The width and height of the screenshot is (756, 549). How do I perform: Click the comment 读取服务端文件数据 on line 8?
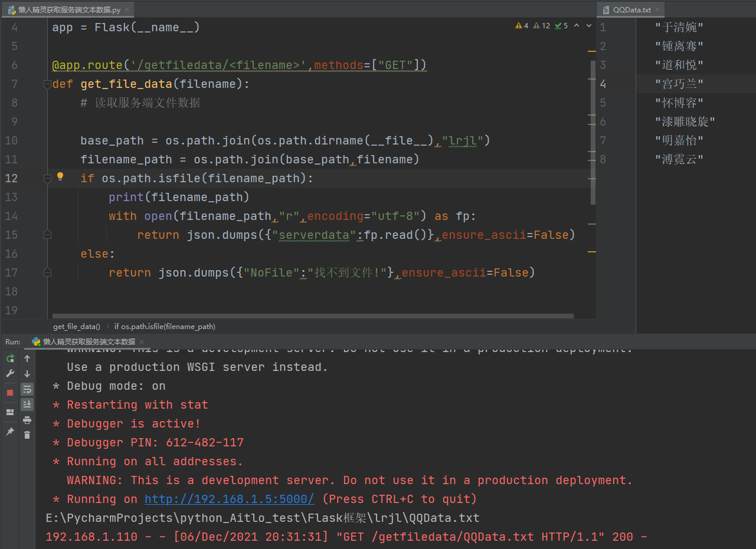[140, 103]
